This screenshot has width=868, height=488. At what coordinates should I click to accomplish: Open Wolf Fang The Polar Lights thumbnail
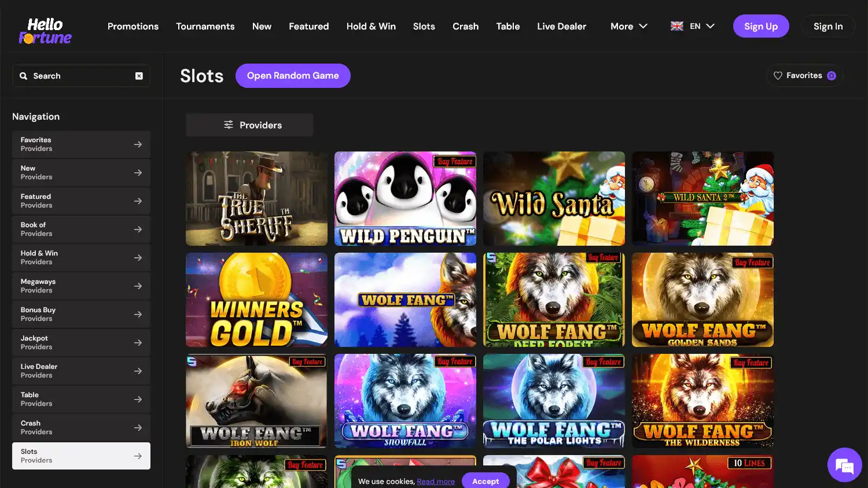(554, 401)
